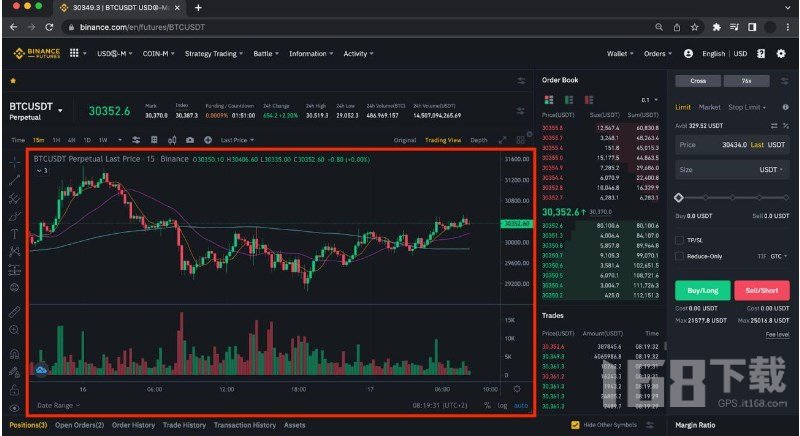
Task: Open the TIF GTC dropdown
Action: [772, 256]
